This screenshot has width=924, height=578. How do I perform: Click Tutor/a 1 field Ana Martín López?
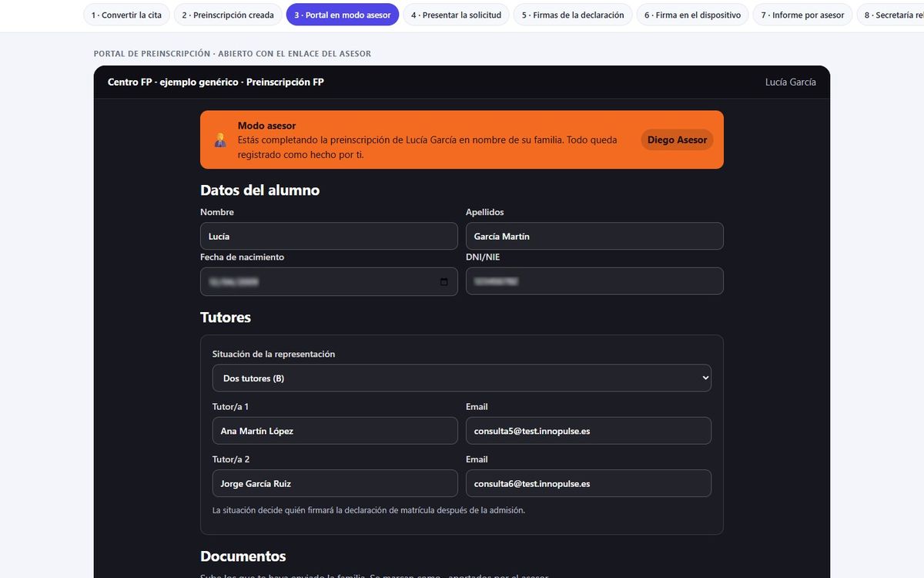pos(335,431)
